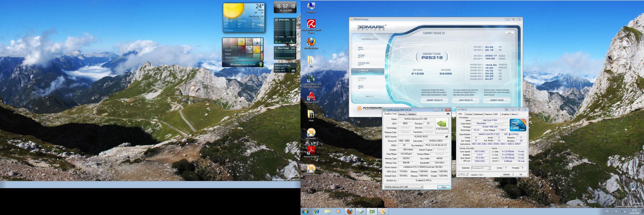Click the SUBMIT RESULTS button
This screenshot has height=215, width=644.
tap(434, 100)
